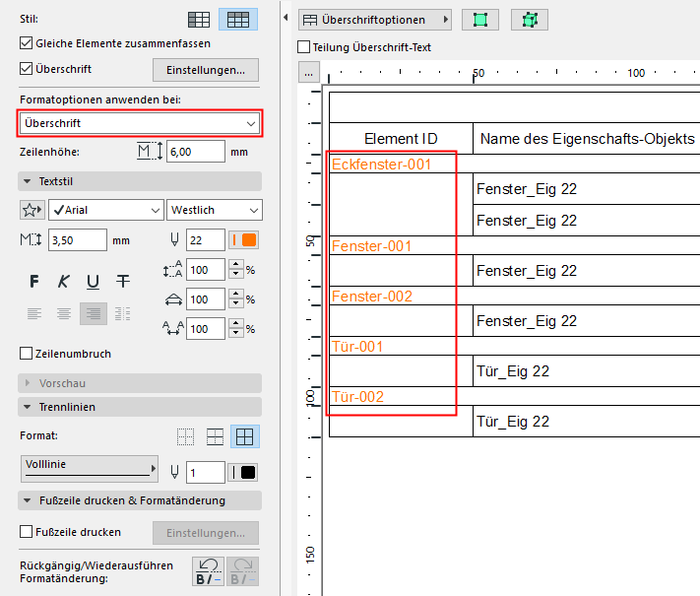Click the width factor 100 percent field
The height and width of the screenshot is (596, 700).
[x=206, y=299]
